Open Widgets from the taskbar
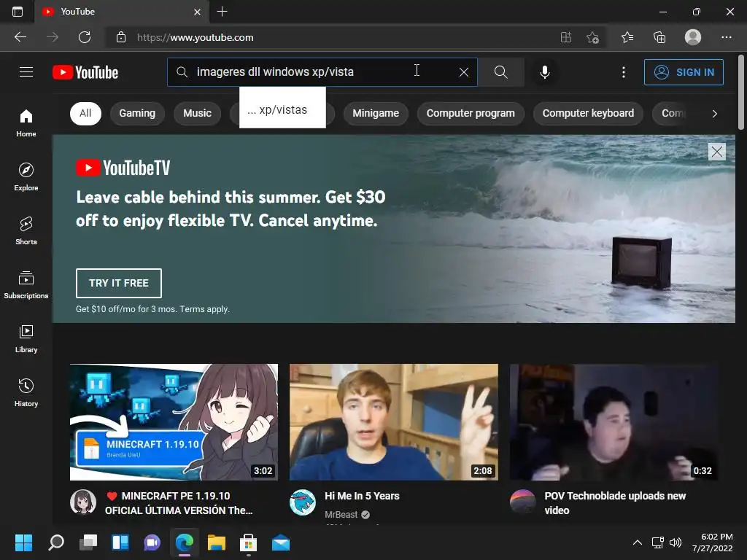The width and height of the screenshot is (747, 560). coord(120,542)
